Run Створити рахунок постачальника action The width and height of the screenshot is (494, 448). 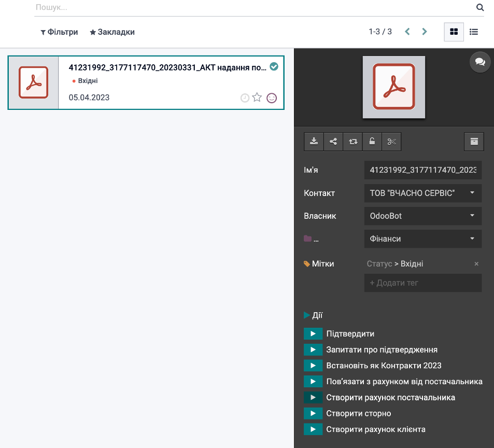coord(314,398)
